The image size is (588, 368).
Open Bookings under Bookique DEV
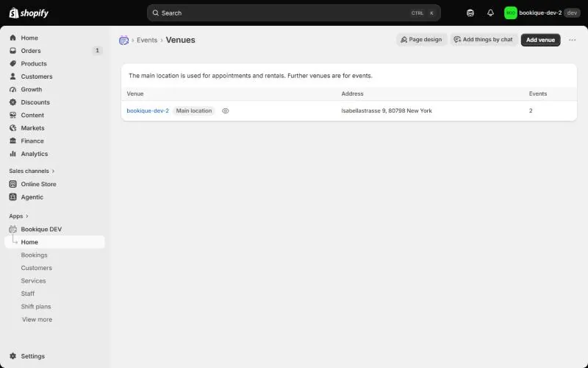tap(54, 255)
